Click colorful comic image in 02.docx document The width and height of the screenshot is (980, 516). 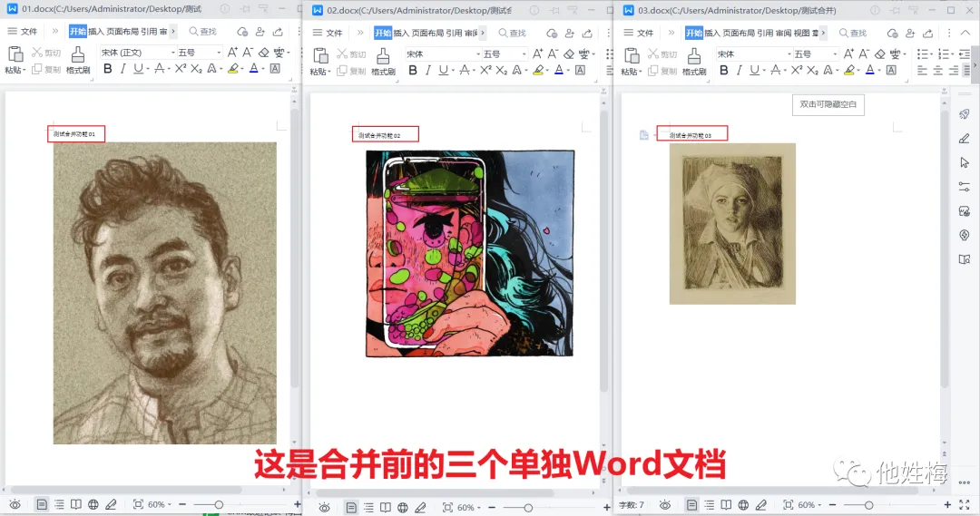coord(469,253)
